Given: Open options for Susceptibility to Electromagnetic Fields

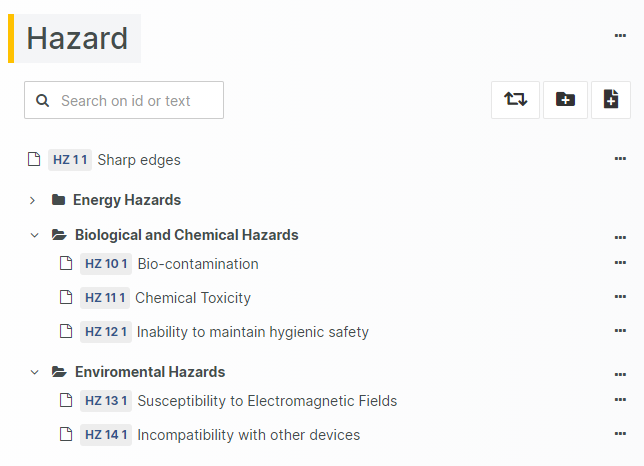Looking at the screenshot, I should [620, 400].
